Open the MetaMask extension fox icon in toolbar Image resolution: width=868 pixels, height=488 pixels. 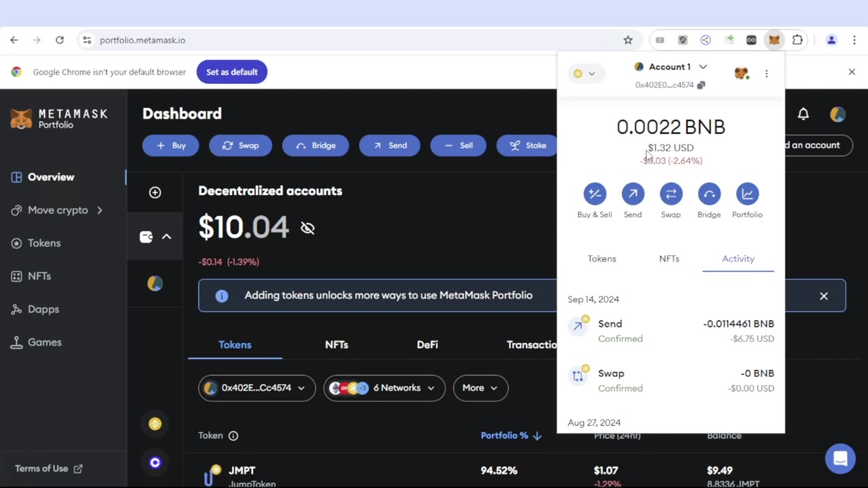point(774,40)
